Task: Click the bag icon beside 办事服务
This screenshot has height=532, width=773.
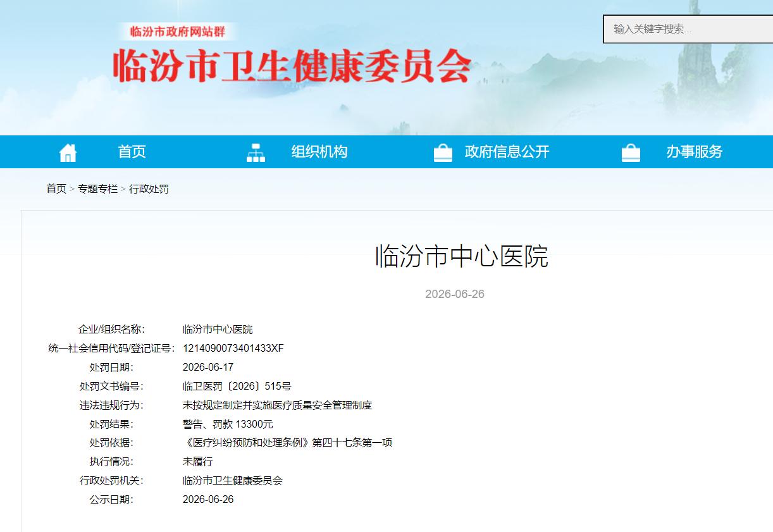Action: point(631,152)
